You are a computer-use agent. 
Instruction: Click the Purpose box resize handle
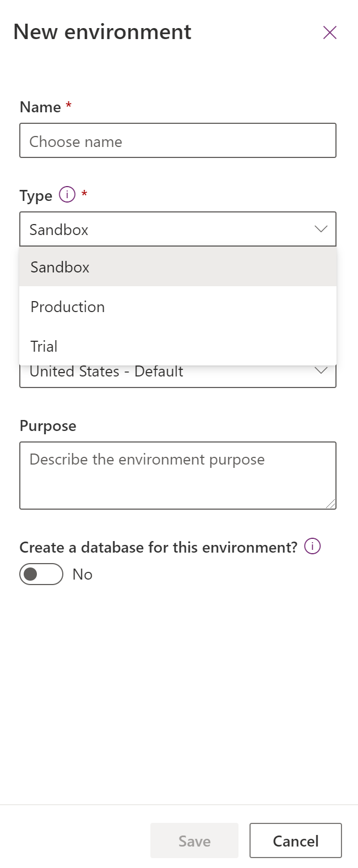click(x=332, y=504)
